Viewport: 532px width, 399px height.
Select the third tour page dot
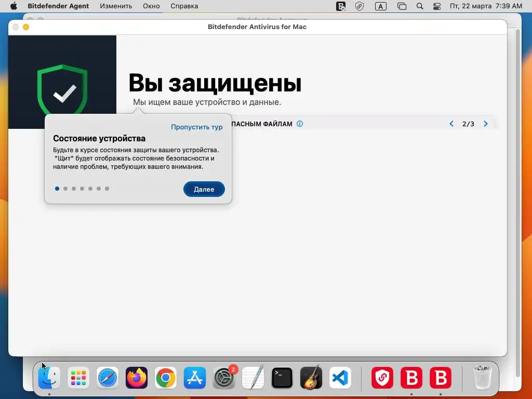(74, 189)
